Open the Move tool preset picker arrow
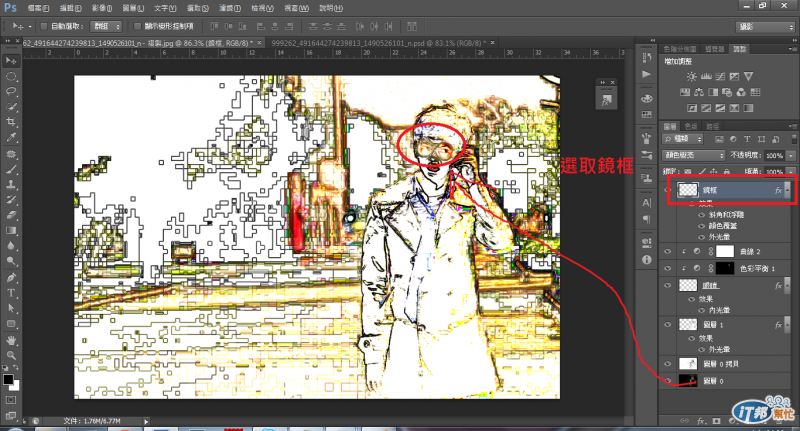Image resolution: width=800 pixels, height=431 pixels. pyautogui.click(x=30, y=27)
